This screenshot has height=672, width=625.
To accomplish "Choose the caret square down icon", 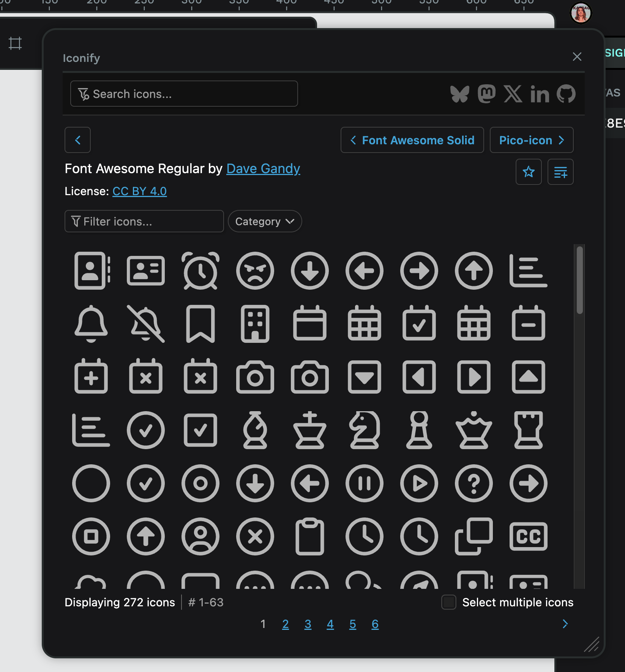I will click(x=365, y=377).
